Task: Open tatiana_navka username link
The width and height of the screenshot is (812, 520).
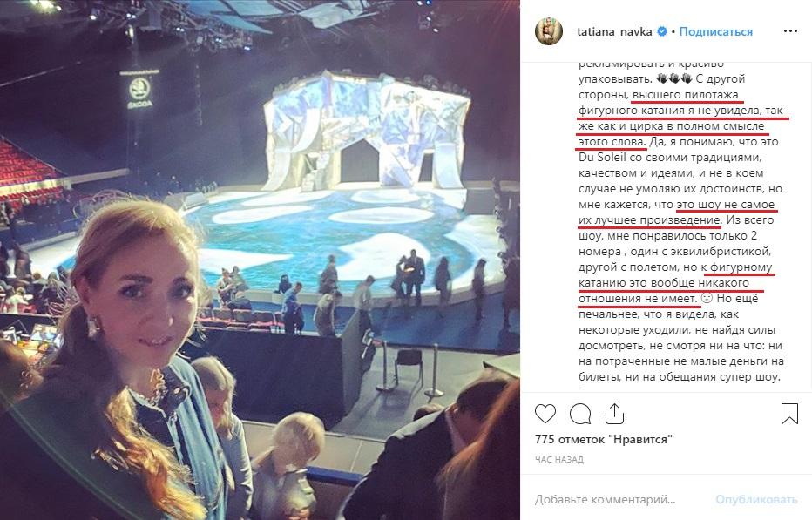Action: click(x=614, y=31)
